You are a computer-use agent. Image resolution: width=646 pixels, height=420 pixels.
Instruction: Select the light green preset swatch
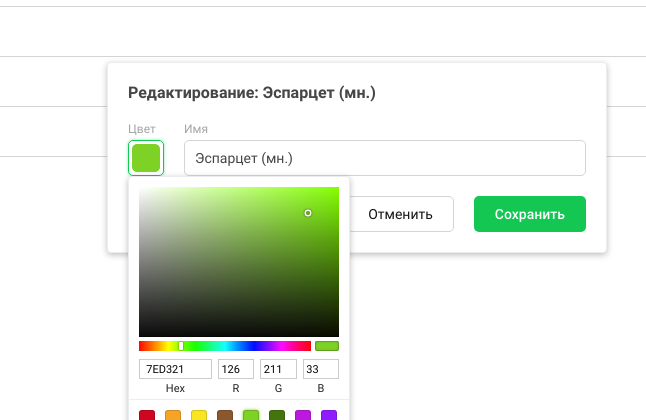point(251,415)
